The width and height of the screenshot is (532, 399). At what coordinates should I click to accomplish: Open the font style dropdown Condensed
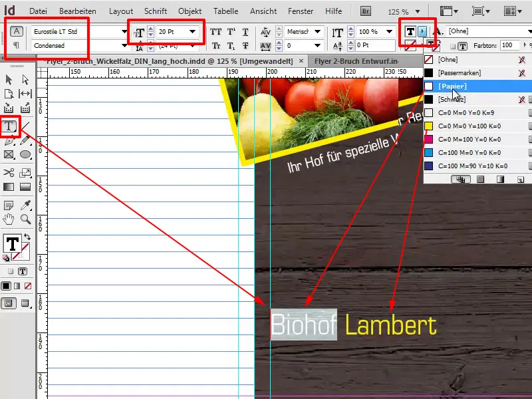click(x=124, y=45)
